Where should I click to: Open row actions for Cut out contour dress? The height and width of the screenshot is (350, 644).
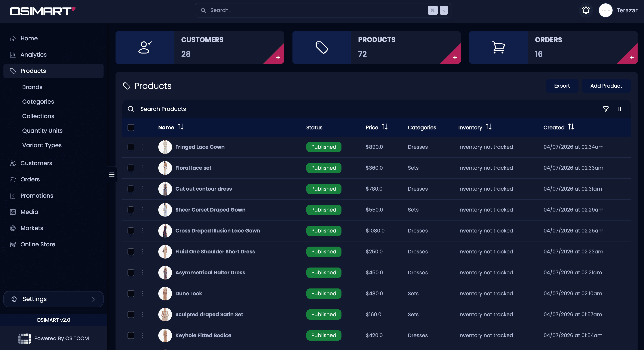pos(142,189)
